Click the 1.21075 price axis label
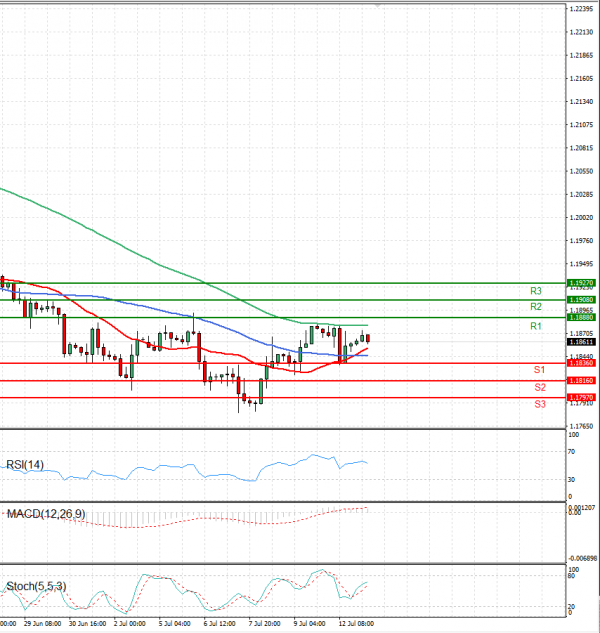Image resolution: width=600 pixels, height=633 pixels. (x=581, y=125)
